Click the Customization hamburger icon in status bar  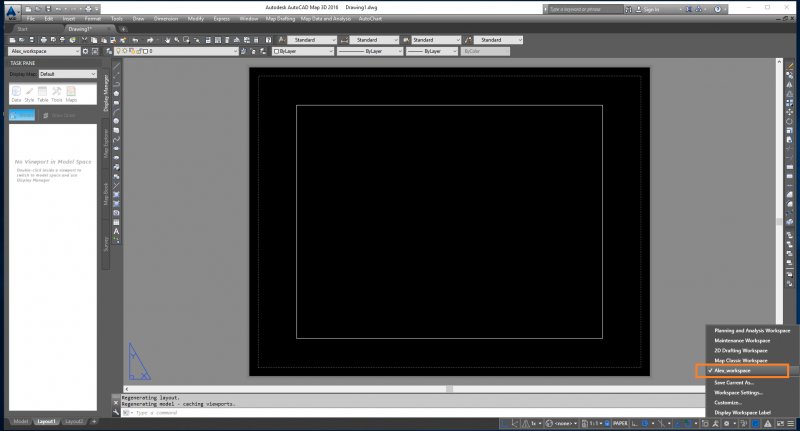[790, 423]
